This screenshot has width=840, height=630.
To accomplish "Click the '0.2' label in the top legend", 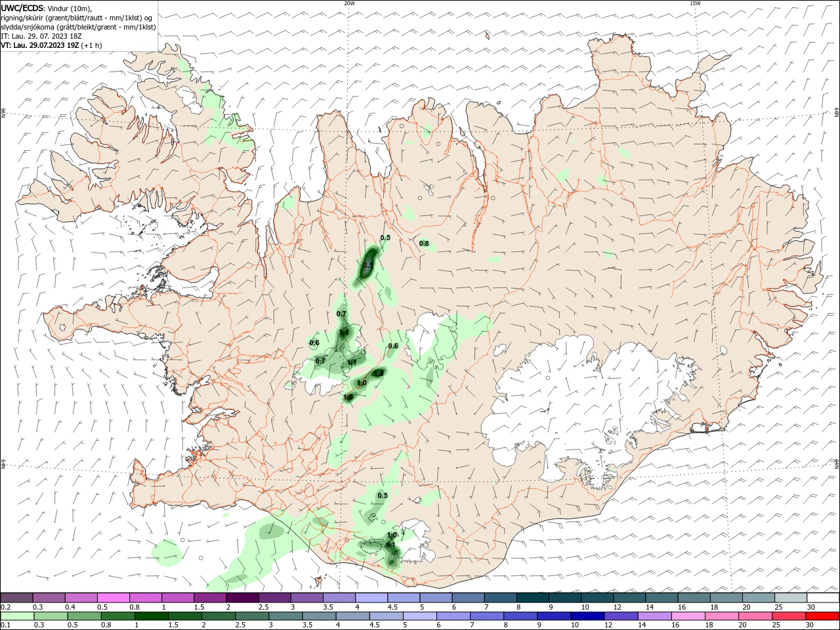I will pyautogui.click(x=5, y=607).
